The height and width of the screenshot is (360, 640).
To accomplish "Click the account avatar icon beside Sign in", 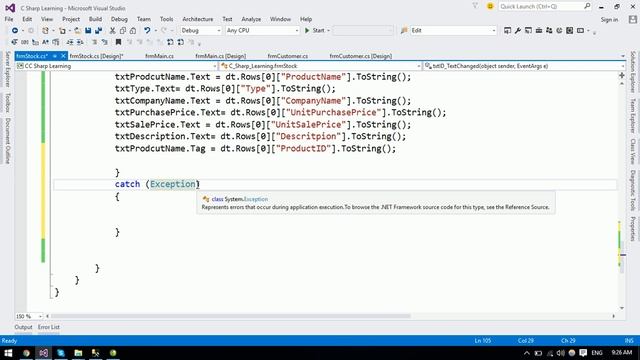I will [x=633, y=19].
